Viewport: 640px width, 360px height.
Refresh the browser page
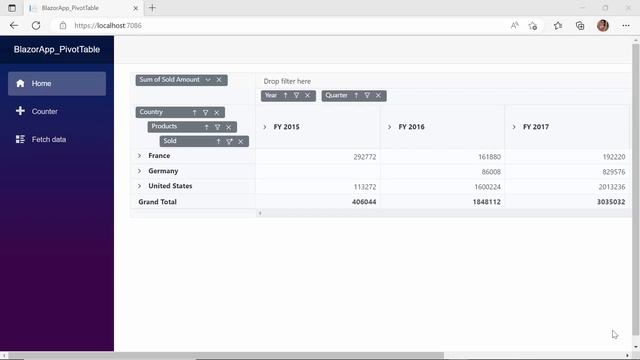(x=36, y=25)
